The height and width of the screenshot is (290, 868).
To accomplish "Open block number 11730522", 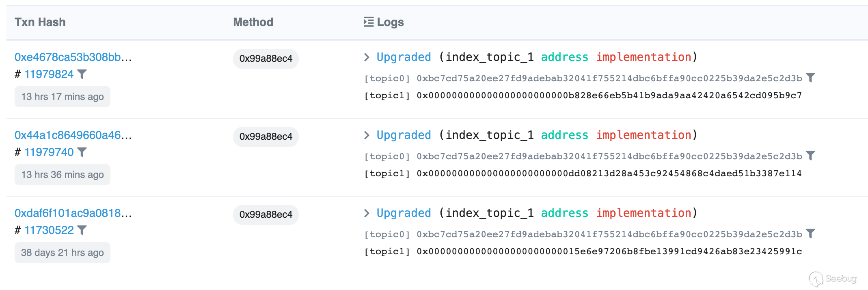I will (49, 230).
